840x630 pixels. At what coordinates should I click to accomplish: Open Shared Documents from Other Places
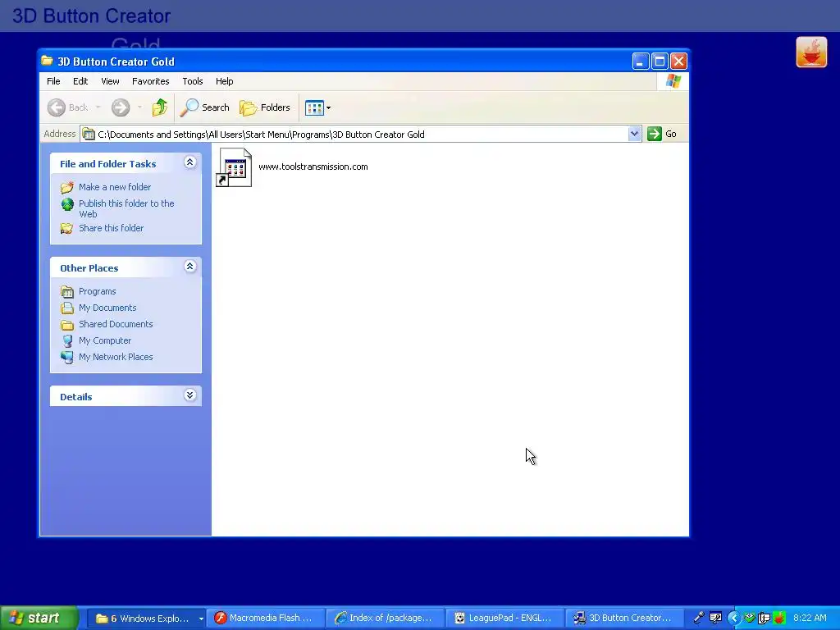coord(116,324)
